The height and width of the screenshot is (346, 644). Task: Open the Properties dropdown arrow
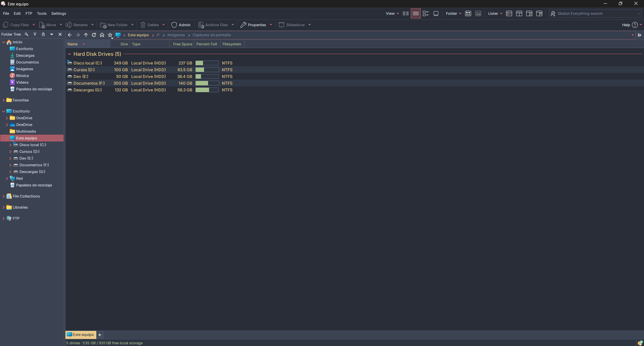coord(271,25)
